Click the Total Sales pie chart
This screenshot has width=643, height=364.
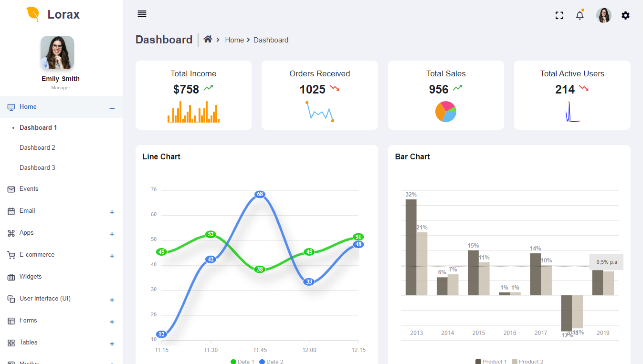(445, 112)
